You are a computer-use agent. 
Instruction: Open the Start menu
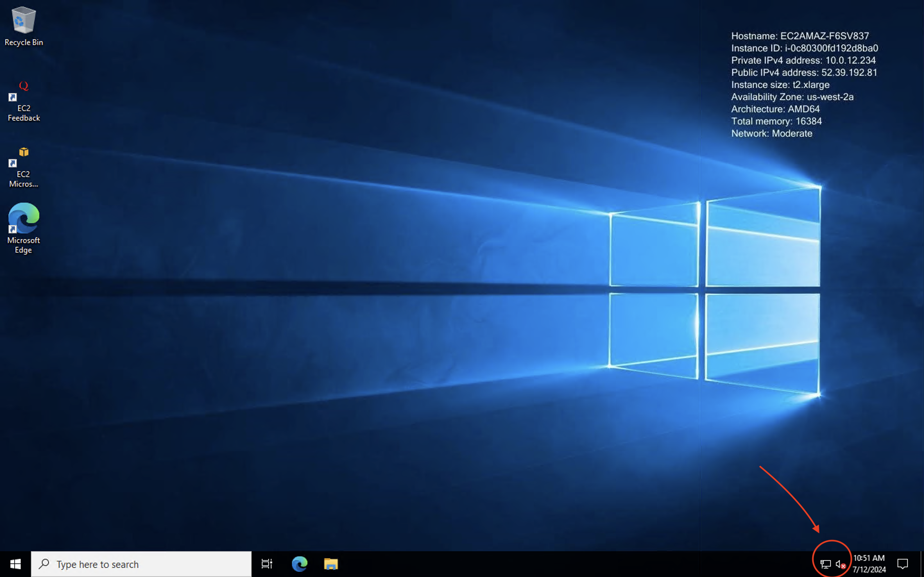(x=16, y=564)
